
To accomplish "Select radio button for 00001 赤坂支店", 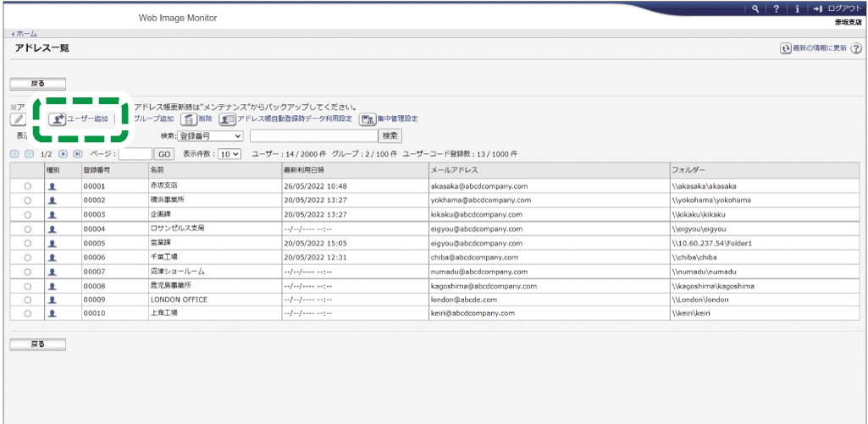I will [x=28, y=186].
